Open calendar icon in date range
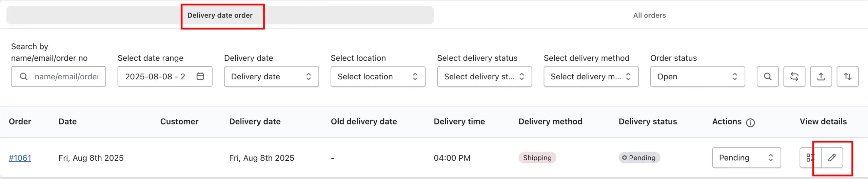868x179 pixels. pos(200,76)
